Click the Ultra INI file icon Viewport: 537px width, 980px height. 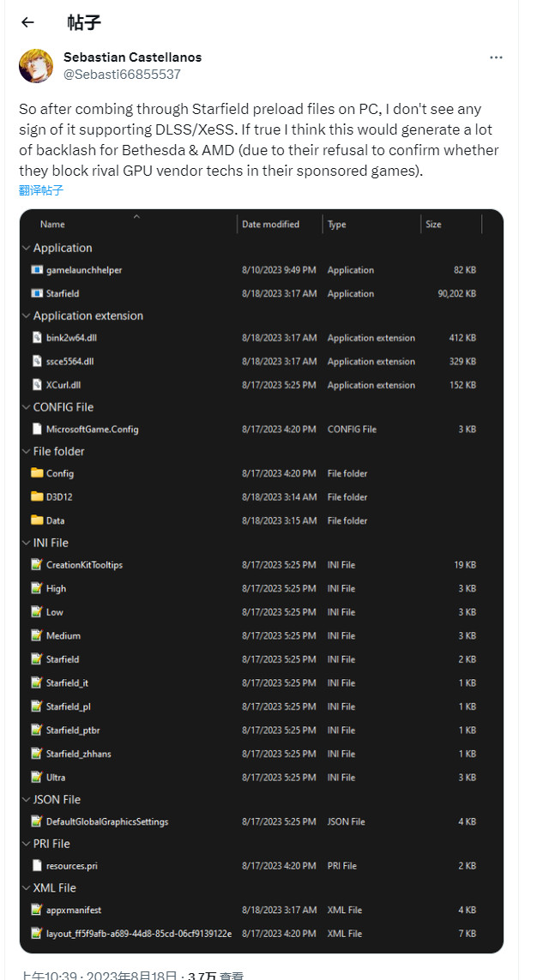37,777
